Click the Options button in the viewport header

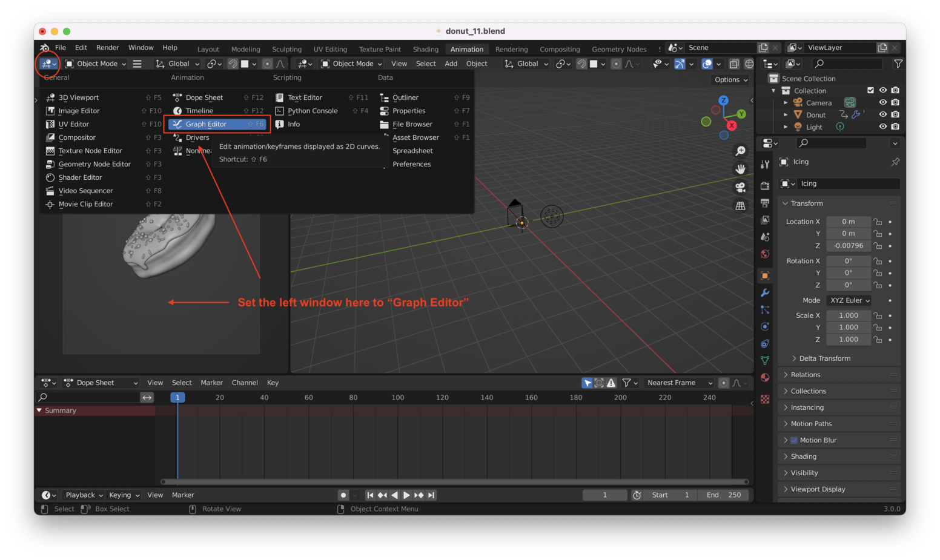point(730,79)
